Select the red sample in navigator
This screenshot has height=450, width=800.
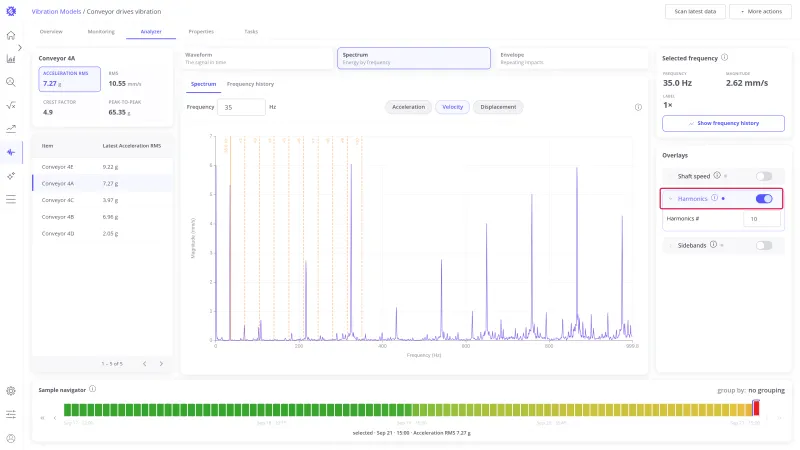click(756, 408)
